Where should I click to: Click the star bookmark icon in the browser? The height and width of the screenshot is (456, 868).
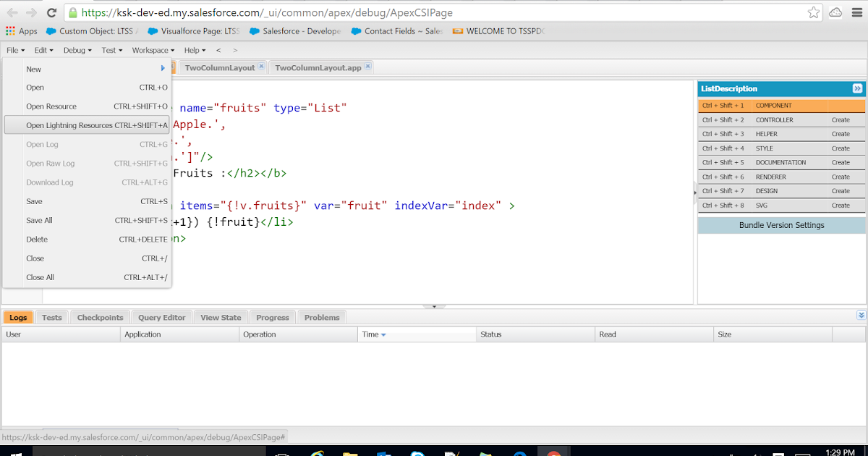[812, 12]
